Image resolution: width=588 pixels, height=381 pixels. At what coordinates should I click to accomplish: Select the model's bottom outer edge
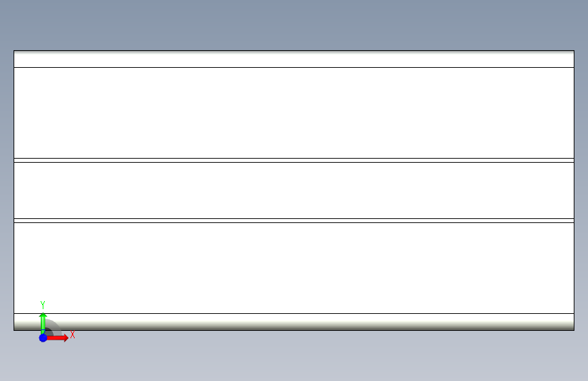coord(294,330)
